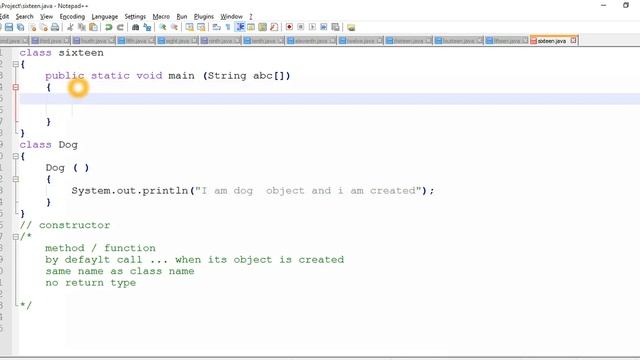Viewport: 640px width, 360px height.
Task: Click the text "class sixteen"
Action: pos(62,53)
